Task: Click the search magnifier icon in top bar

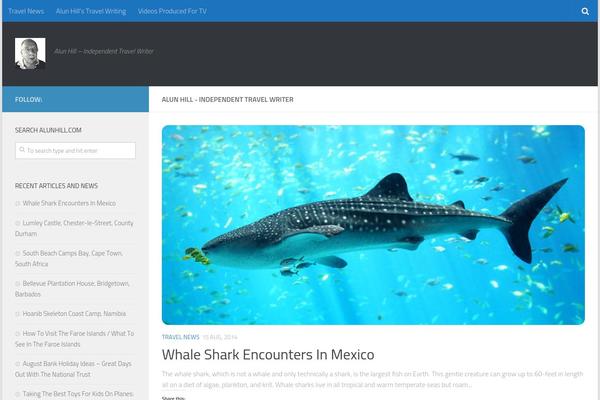Action: click(585, 11)
